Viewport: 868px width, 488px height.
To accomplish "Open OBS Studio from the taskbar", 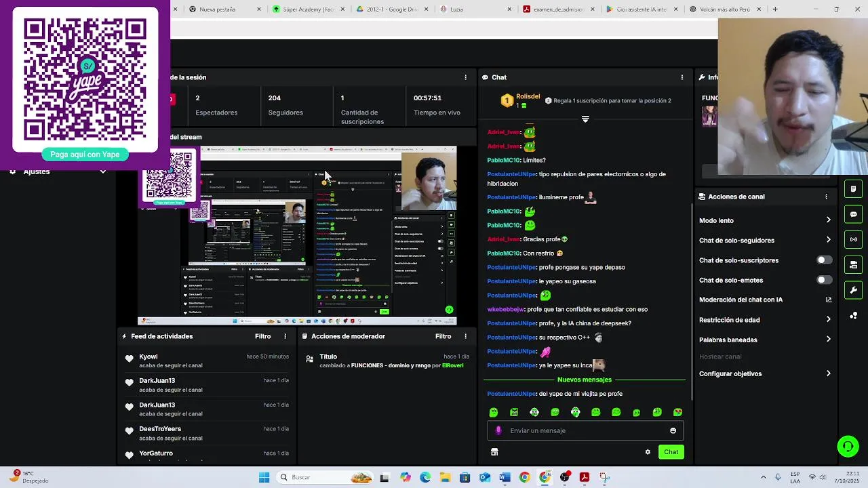I will point(564,477).
